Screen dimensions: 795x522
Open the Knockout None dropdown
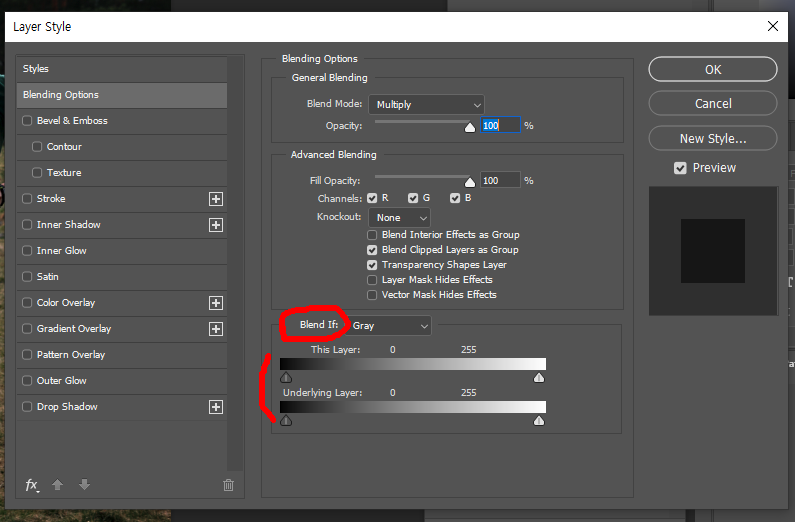[x=400, y=217]
